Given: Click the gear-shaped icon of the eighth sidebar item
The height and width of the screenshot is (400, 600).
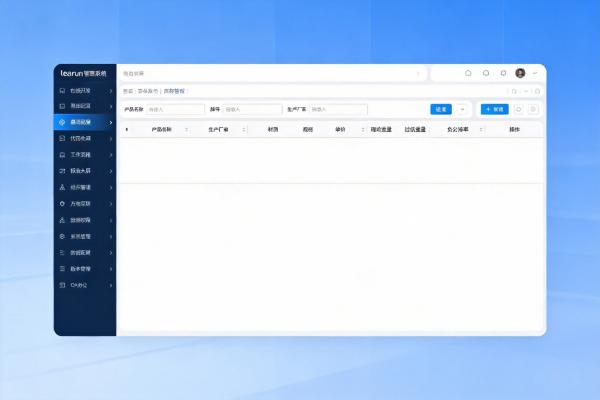Looking at the screenshot, I should point(62,204).
